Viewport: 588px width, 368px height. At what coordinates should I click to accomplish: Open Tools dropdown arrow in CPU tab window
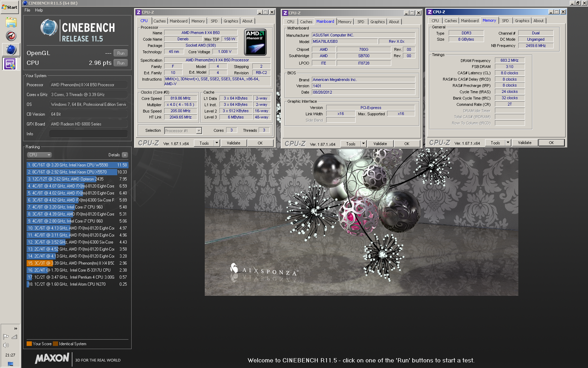[217, 143]
